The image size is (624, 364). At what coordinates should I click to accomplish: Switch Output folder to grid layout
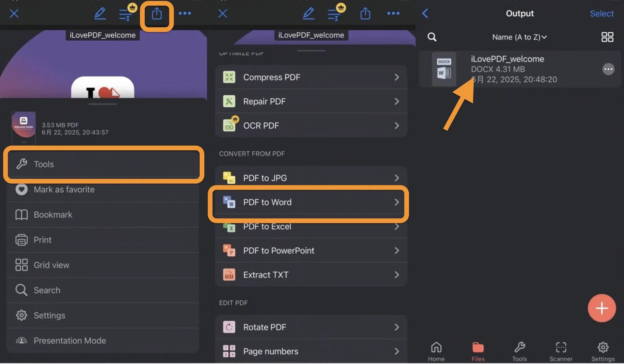tap(607, 37)
